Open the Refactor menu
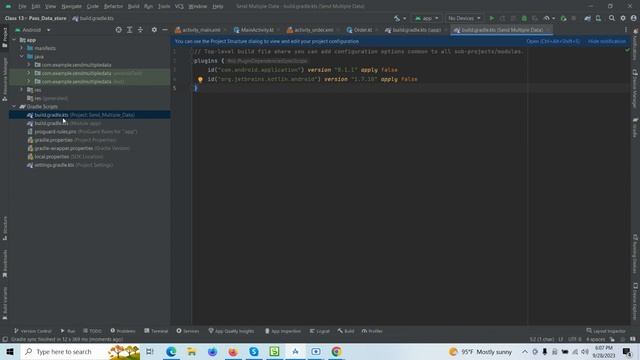This screenshot has width=640, height=360. point(113,6)
